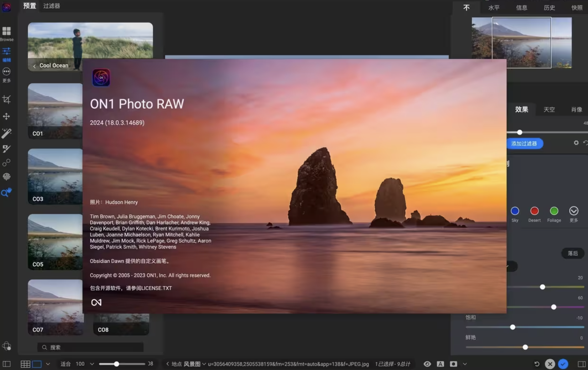Switch to the 预置 presets tab
Image resolution: width=588 pixels, height=370 pixels.
30,6
